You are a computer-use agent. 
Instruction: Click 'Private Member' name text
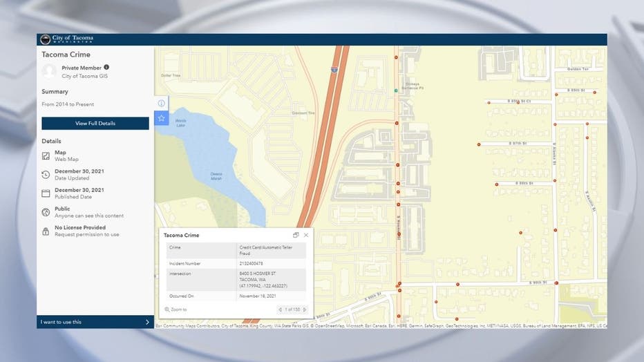(x=82, y=68)
